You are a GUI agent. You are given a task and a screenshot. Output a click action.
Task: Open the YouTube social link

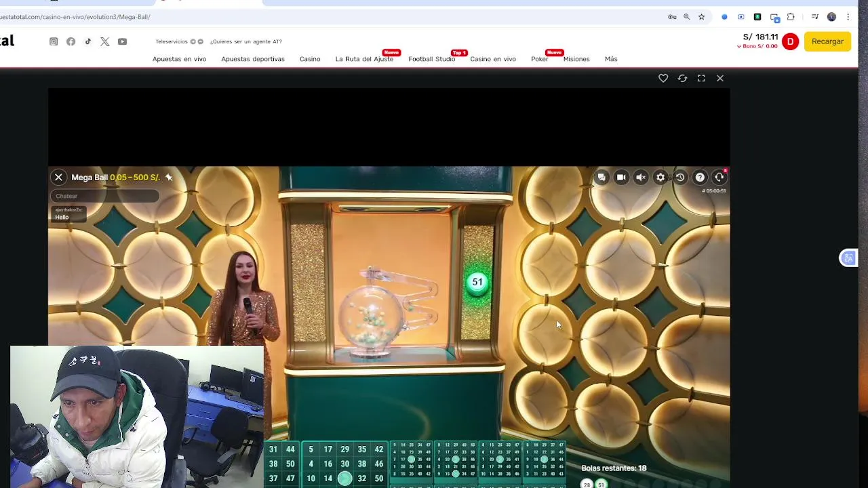(x=122, y=41)
